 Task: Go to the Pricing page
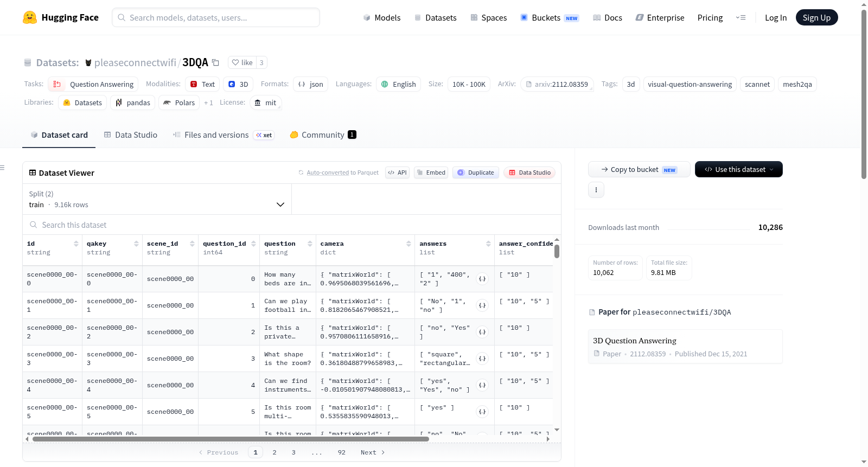[x=710, y=17]
